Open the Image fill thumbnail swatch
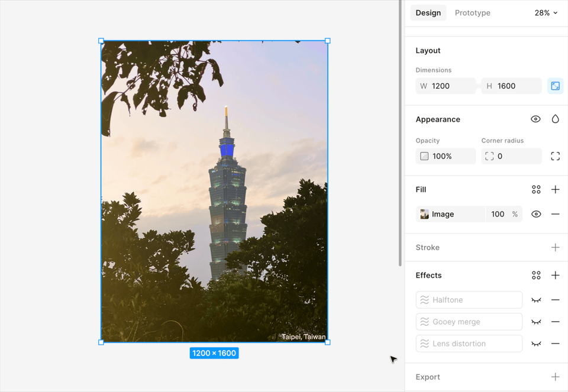The image size is (568, 392). 424,214
